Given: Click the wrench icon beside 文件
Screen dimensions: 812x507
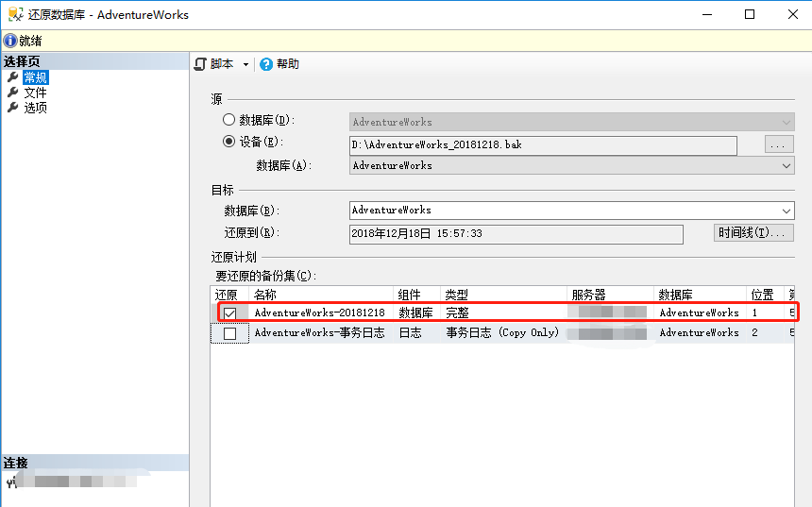Looking at the screenshot, I should point(13,93).
